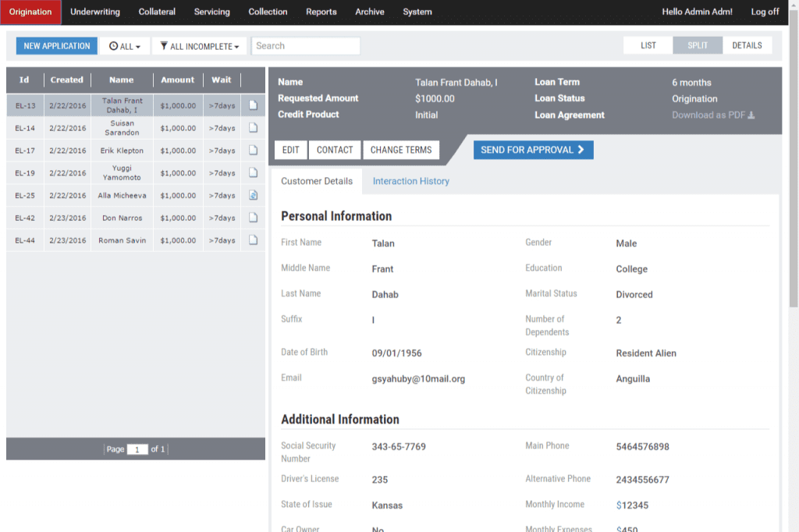Click the application Search field
Viewport: 799px width, 532px height.
[306, 46]
